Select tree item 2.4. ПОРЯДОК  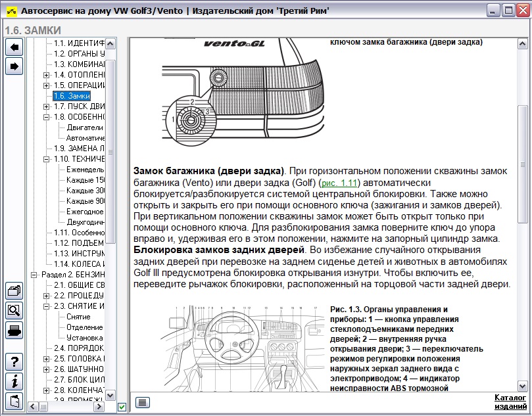(79, 348)
